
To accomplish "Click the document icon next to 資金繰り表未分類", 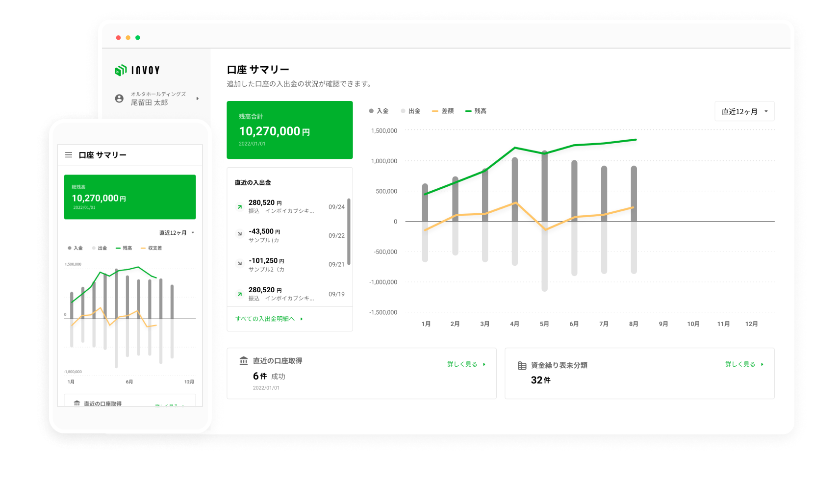I will click(521, 365).
